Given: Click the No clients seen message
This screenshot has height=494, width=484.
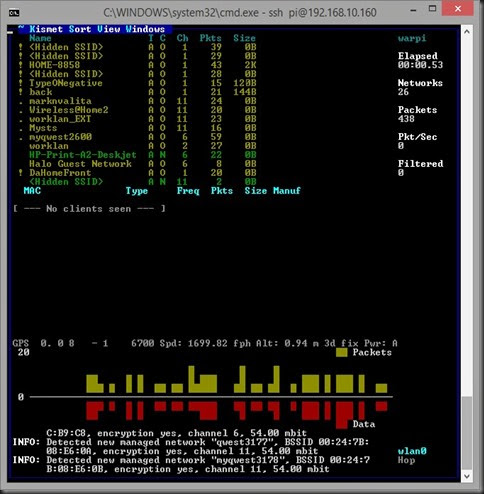Looking at the screenshot, I should [89, 209].
